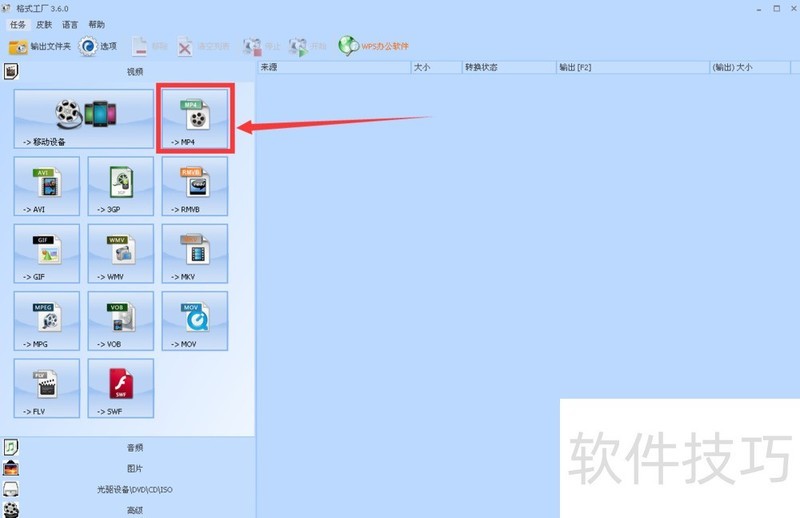Click the (输出) 大小 column header
Viewport: 800px width, 518px height.
[750, 67]
